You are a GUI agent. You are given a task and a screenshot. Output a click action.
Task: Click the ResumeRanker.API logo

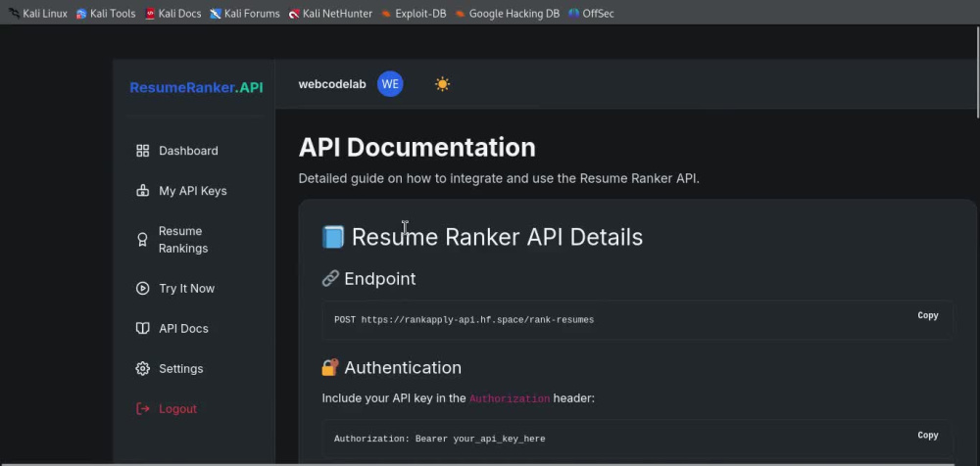click(x=196, y=87)
